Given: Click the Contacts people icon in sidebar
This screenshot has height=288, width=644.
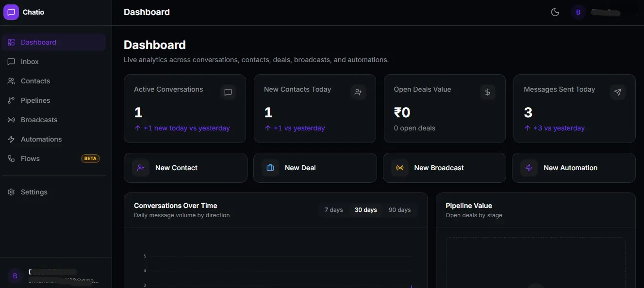Looking at the screenshot, I should click(x=11, y=81).
